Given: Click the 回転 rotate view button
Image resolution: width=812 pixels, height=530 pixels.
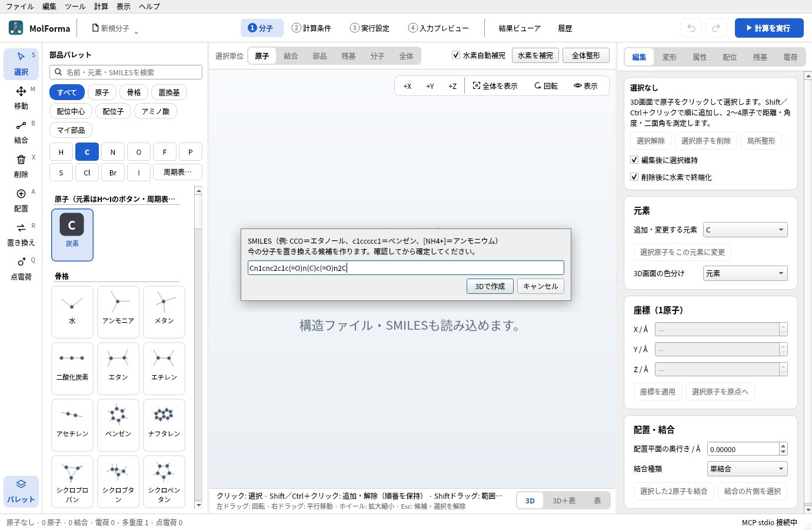Looking at the screenshot, I should (x=546, y=86).
